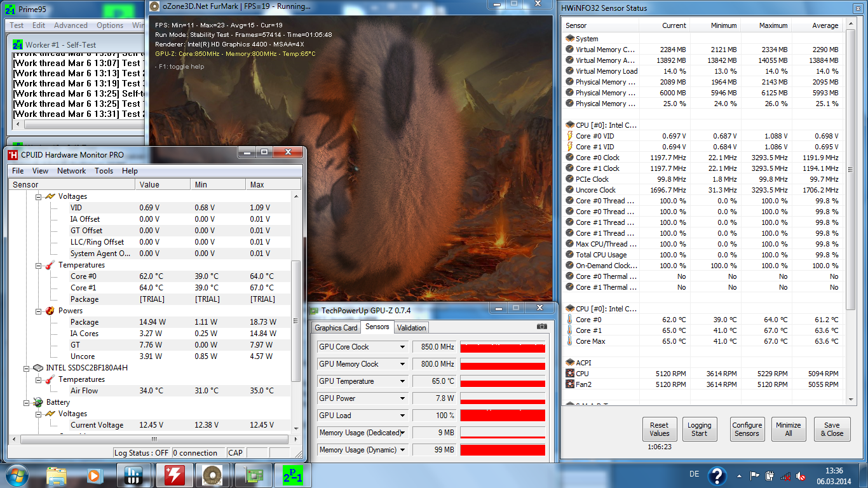Show hidden tray icons arrow
The width and height of the screenshot is (868, 488).
pyautogui.click(x=739, y=476)
